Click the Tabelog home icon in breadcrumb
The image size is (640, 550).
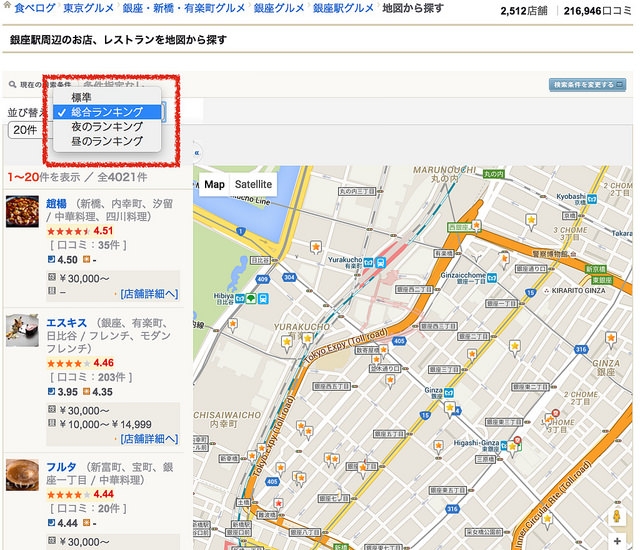click(x=7, y=8)
